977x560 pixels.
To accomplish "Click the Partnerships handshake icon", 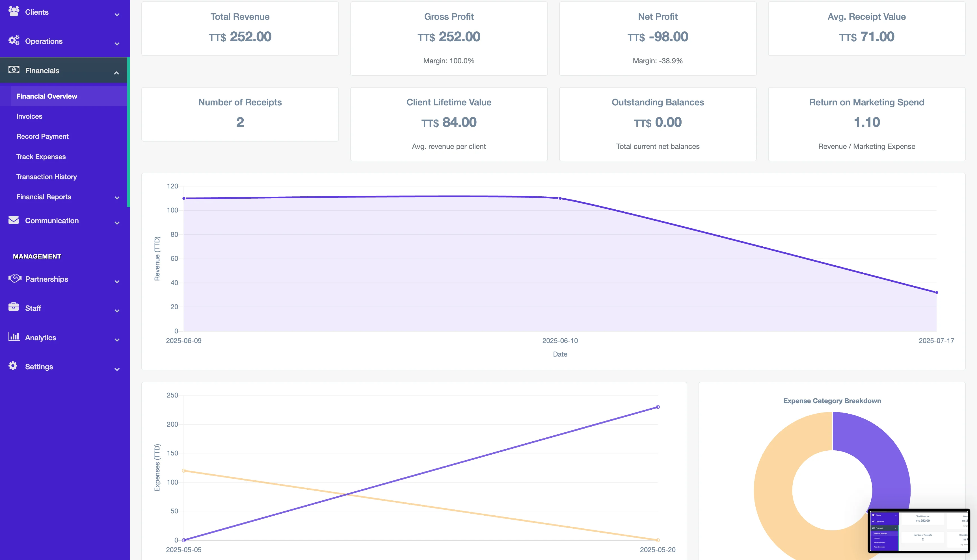I will point(15,279).
